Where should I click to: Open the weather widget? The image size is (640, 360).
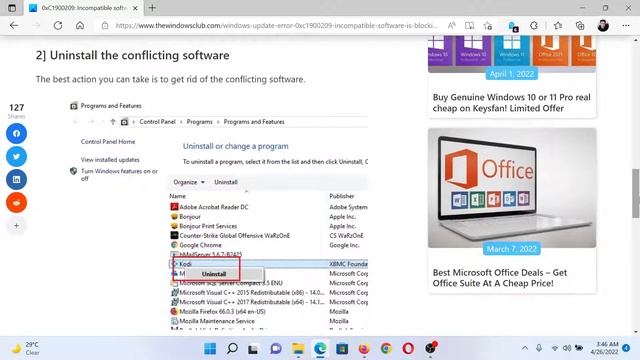click(25, 348)
